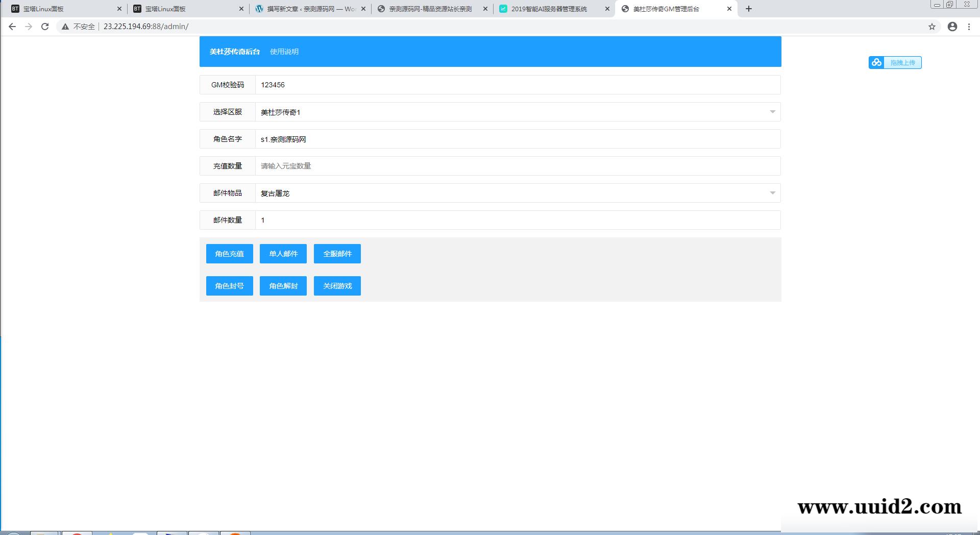Click the not-secure warning triangle icon

tap(65, 27)
